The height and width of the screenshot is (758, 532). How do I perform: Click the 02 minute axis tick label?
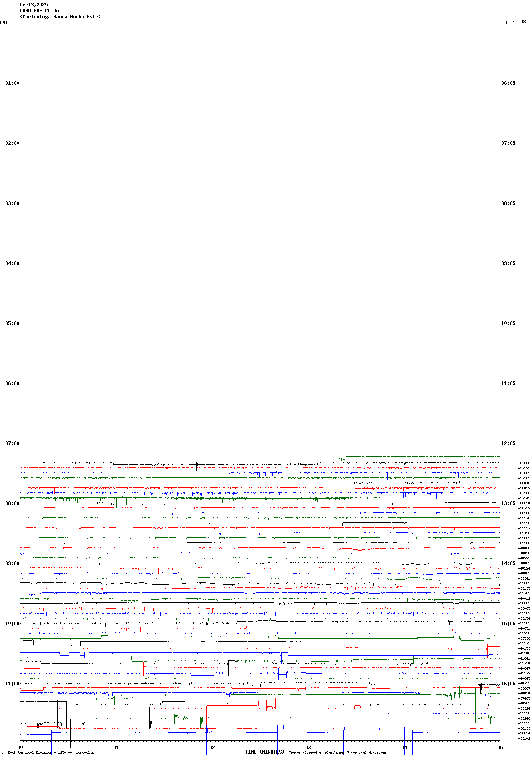(212, 747)
